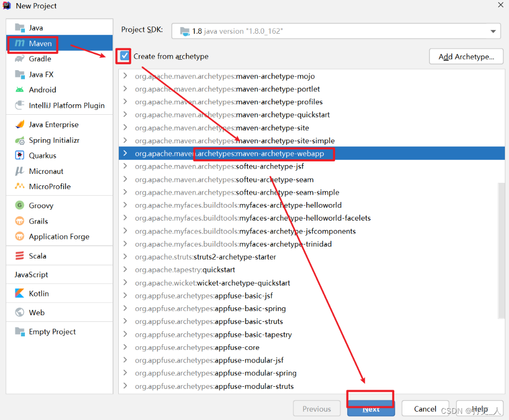Image resolution: width=509 pixels, height=420 pixels.
Task: Click the Spring Initializr leaf icon
Action: [x=20, y=140]
